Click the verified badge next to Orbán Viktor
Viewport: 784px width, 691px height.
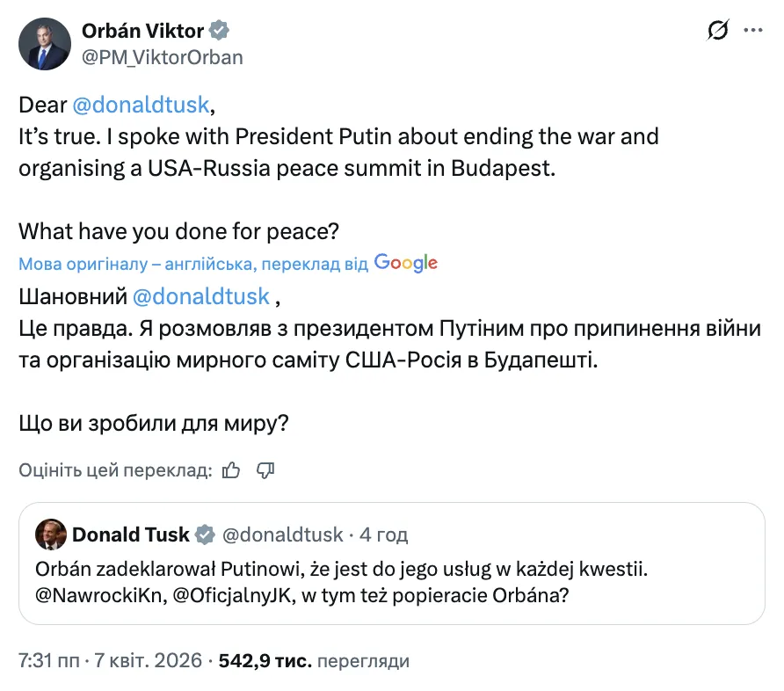pyautogui.click(x=217, y=30)
